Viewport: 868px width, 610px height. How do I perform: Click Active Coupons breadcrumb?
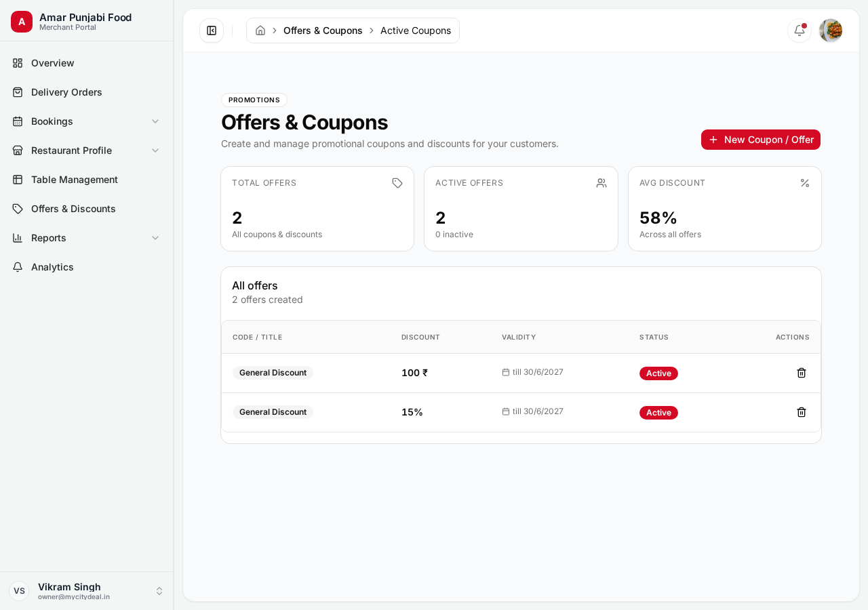pos(416,30)
